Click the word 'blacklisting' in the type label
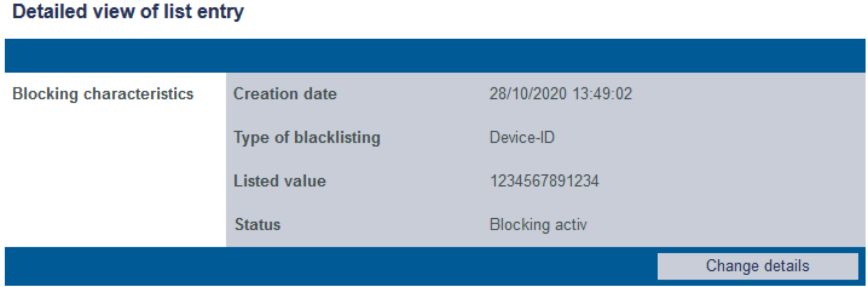The height and width of the screenshot is (287, 868). 337,137
